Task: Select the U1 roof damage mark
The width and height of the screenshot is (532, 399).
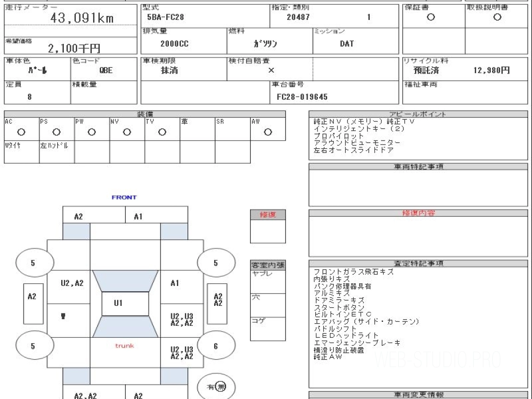Action: (x=118, y=304)
